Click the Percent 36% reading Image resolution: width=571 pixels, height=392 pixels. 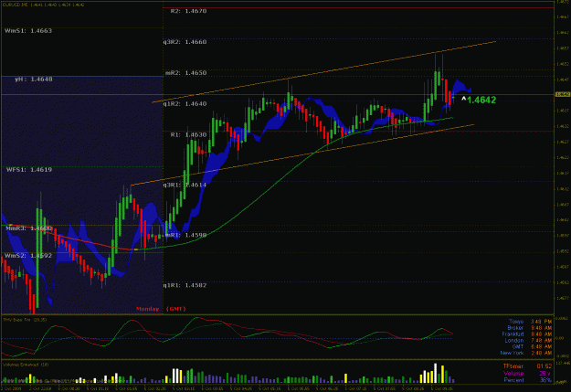[x=527, y=380]
